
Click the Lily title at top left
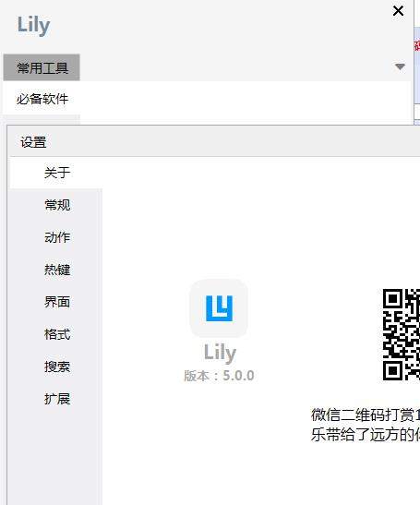[x=33, y=25]
